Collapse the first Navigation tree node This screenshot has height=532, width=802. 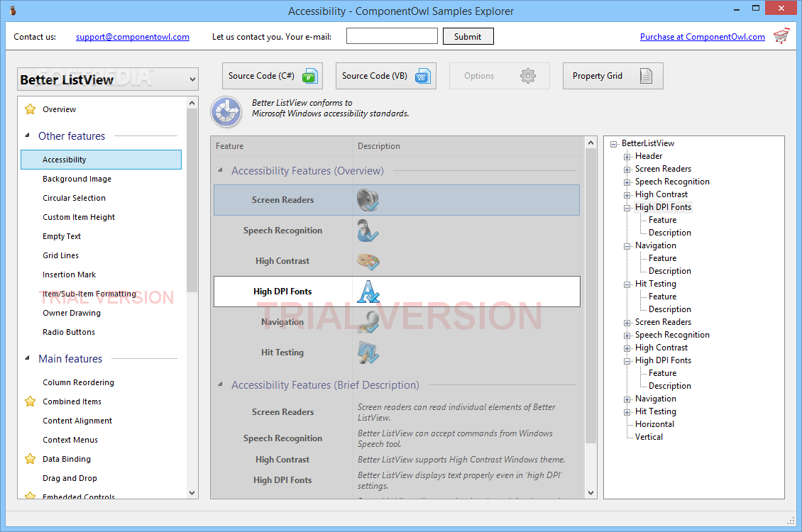click(x=627, y=246)
